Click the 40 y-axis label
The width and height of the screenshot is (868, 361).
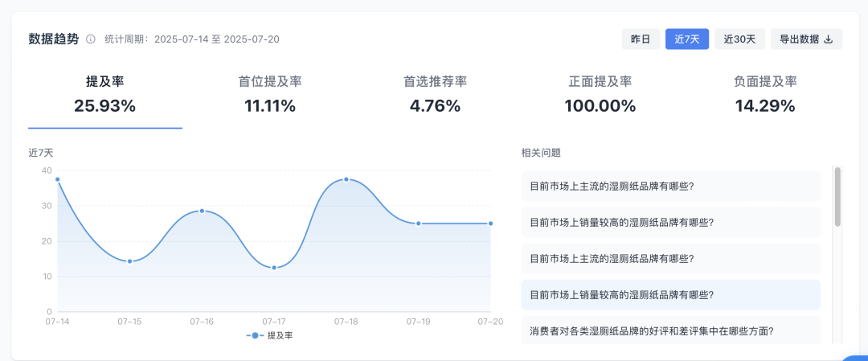tap(47, 170)
